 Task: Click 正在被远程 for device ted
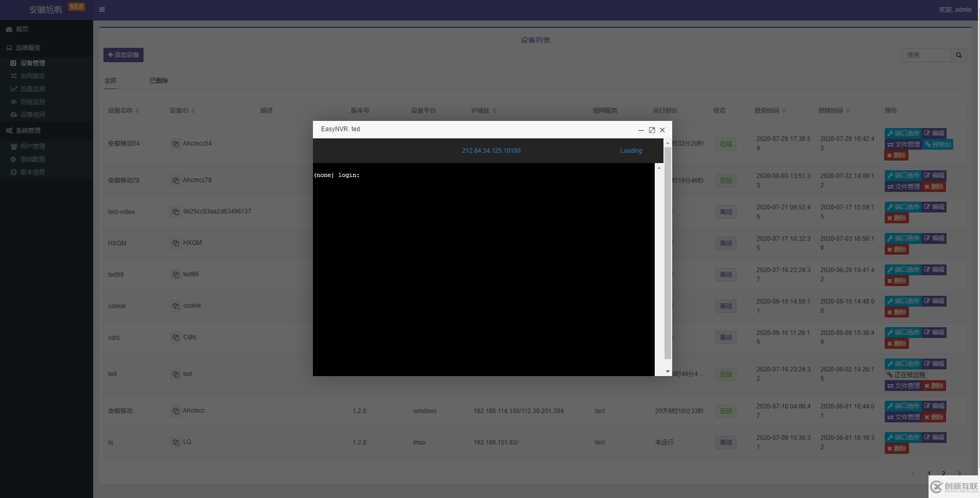click(906, 375)
